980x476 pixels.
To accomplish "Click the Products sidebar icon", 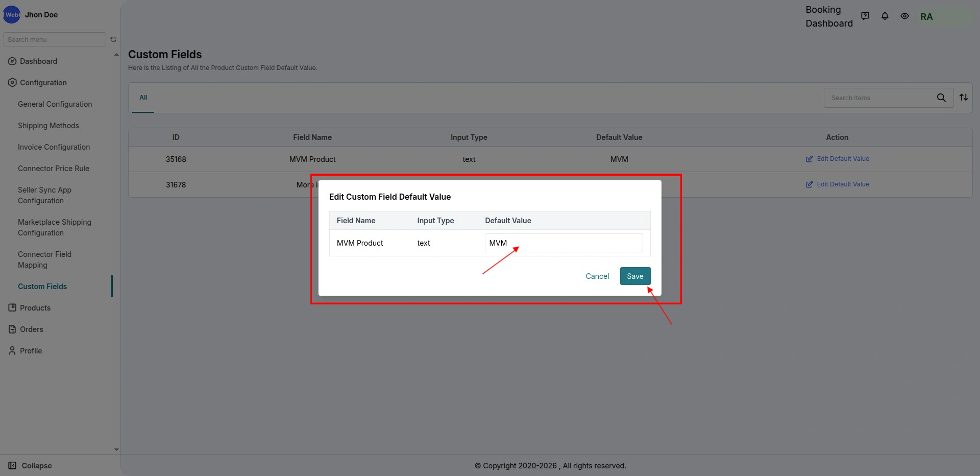I will pos(12,308).
